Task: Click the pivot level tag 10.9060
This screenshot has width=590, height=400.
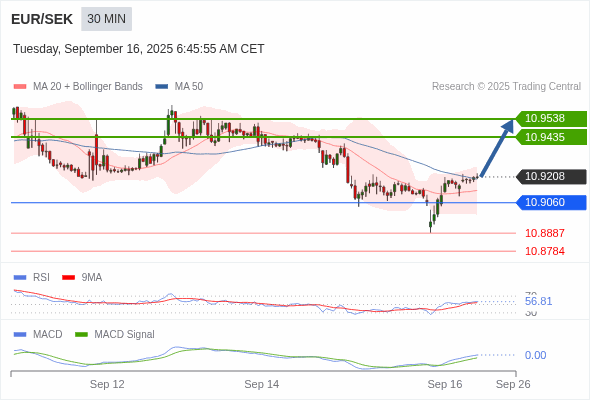Action: coord(551,202)
